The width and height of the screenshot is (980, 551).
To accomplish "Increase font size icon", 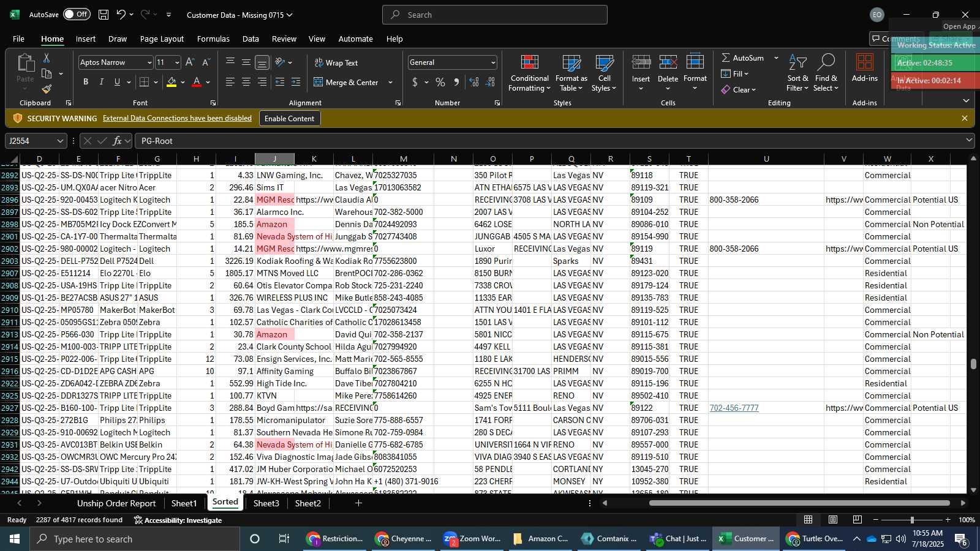I will (190, 62).
